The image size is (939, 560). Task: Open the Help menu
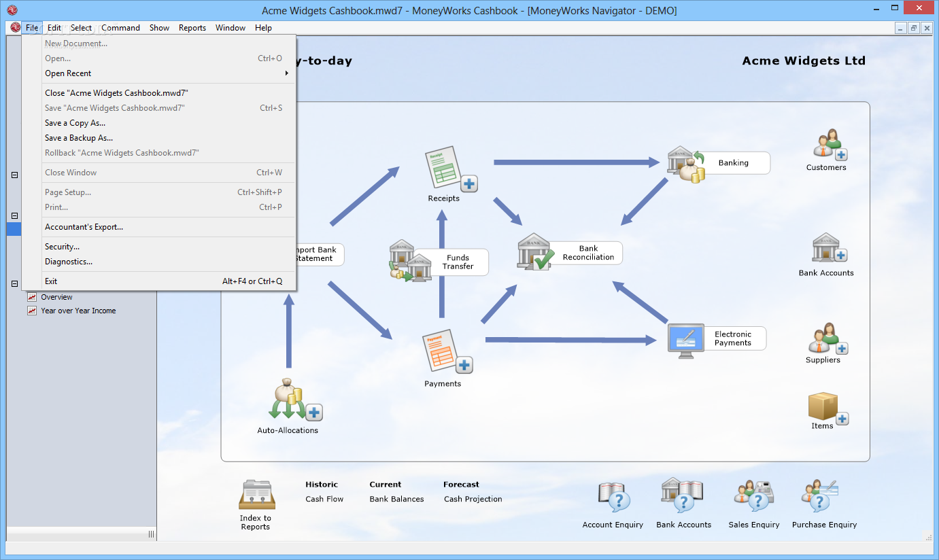264,28
